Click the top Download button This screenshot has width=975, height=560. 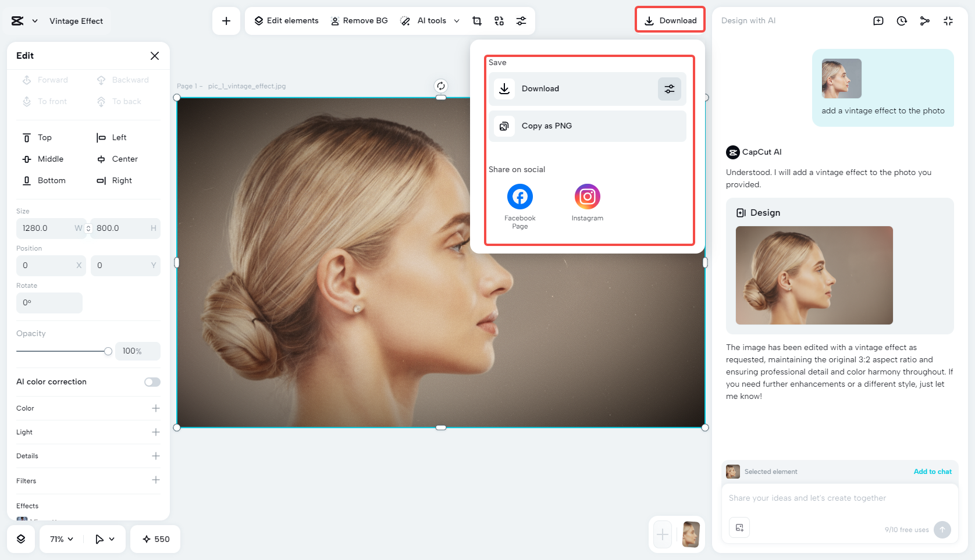[x=670, y=20]
